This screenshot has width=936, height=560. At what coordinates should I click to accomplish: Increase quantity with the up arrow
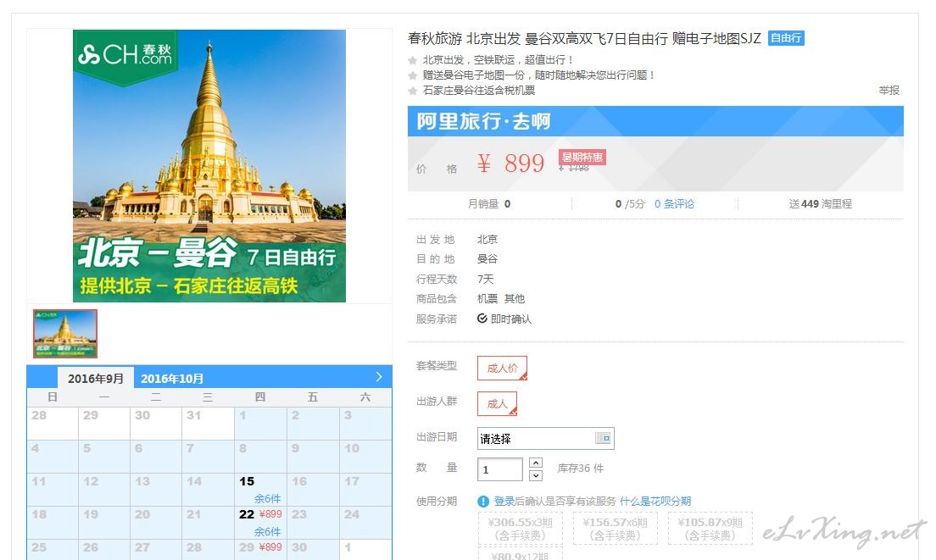[x=536, y=463]
